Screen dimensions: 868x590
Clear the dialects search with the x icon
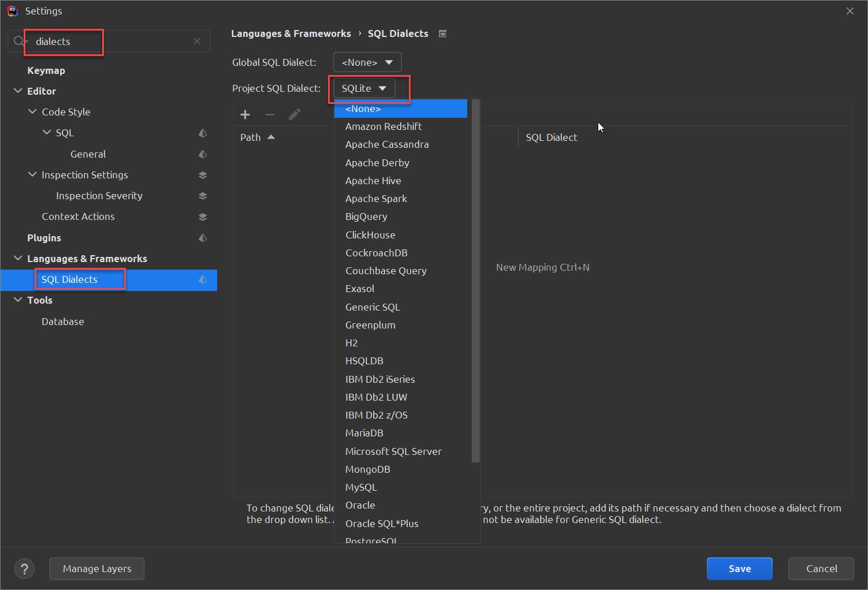[198, 41]
